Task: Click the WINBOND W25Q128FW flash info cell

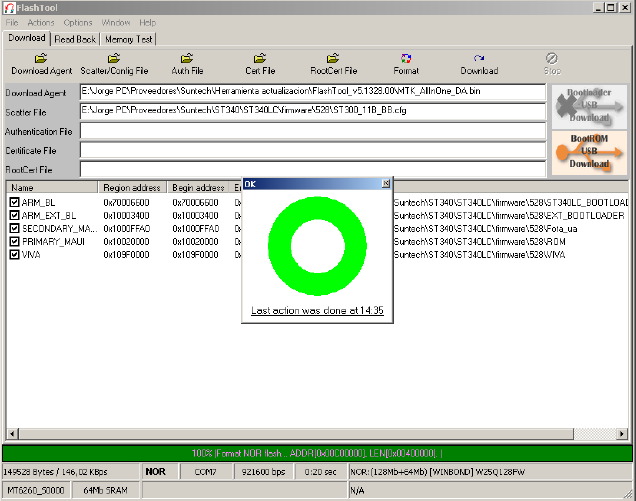Action: tap(491, 472)
